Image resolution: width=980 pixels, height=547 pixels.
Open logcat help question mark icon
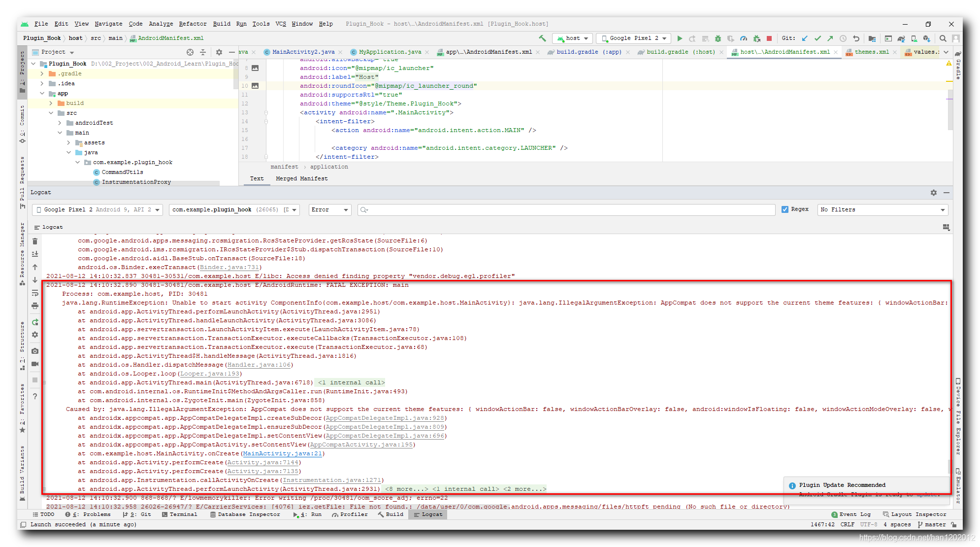click(35, 396)
